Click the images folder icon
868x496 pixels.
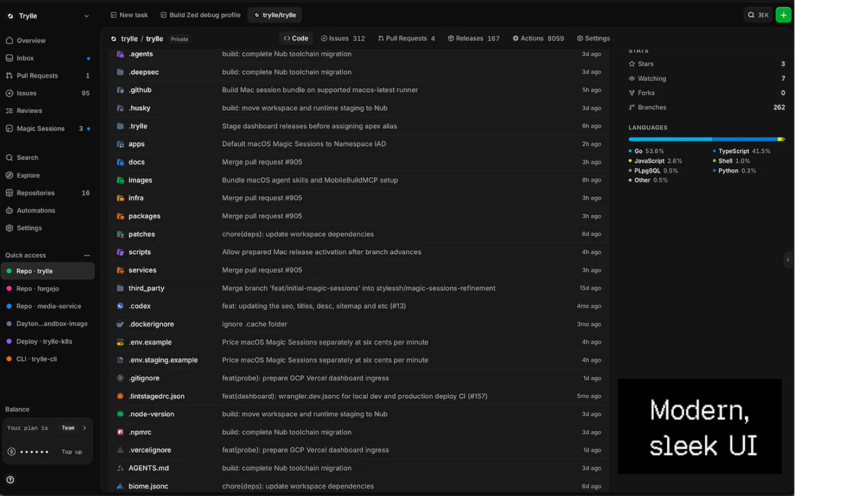point(120,180)
